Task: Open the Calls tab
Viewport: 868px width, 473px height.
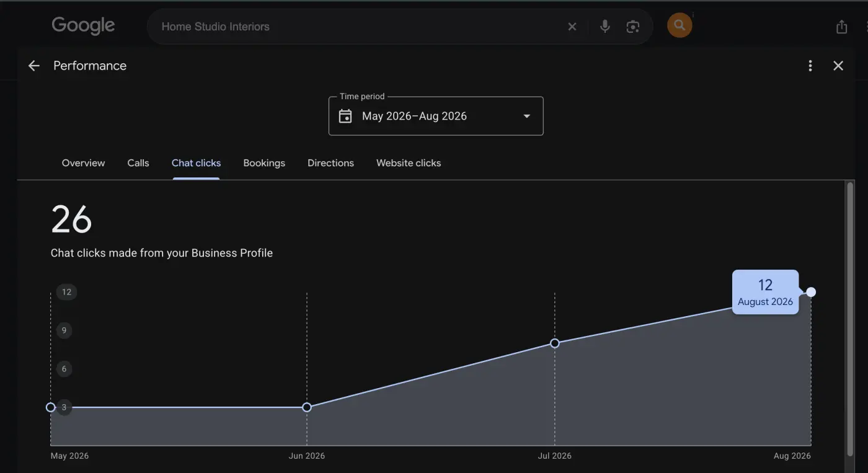Action: [x=138, y=163]
